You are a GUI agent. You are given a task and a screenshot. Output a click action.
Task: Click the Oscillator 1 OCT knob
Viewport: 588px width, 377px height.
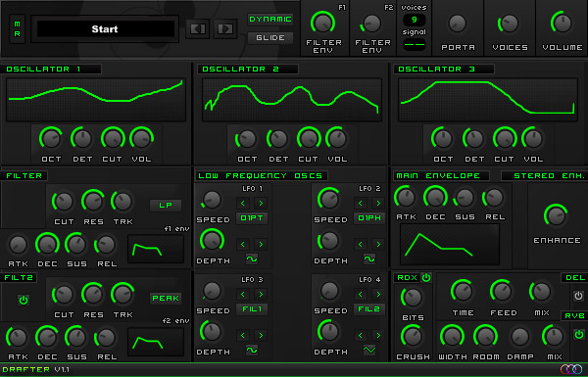tap(51, 139)
